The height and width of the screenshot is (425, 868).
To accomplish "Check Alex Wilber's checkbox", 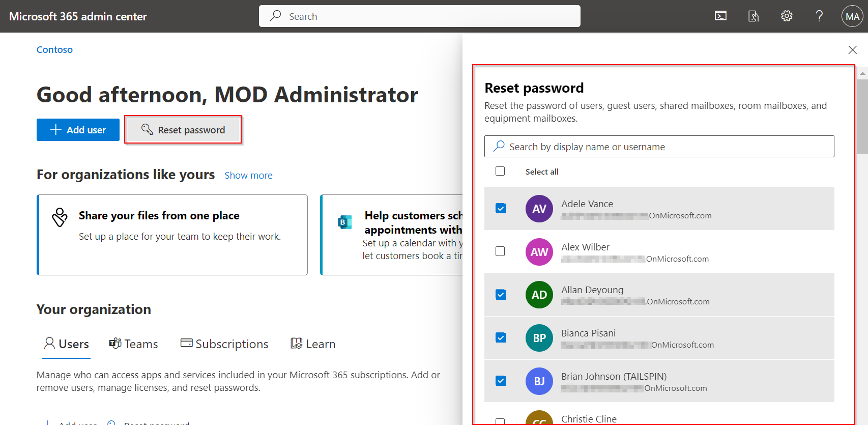I will coord(500,251).
